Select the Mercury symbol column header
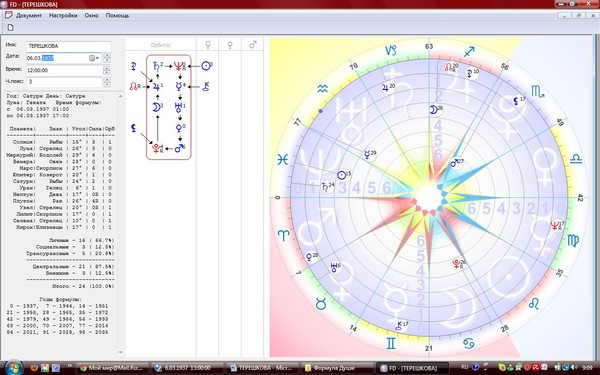Image resolution: width=600 pixels, height=375 pixels. click(x=208, y=45)
